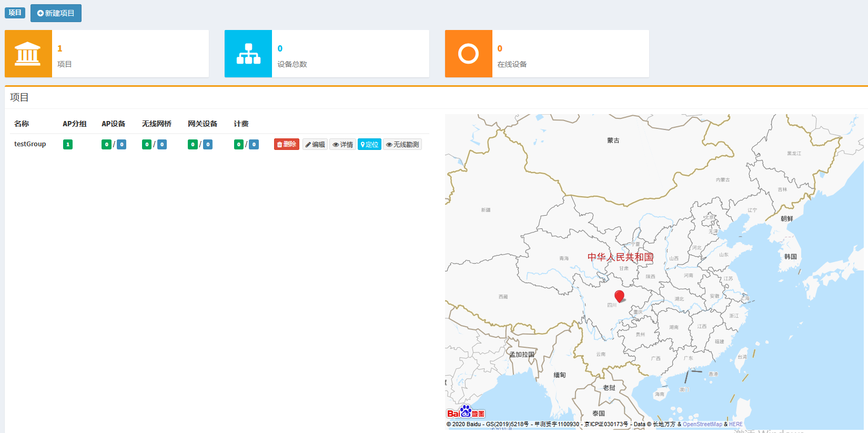Open the 编辑 pencil button for testGroup
The image size is (868, 433).
(315, 144)
